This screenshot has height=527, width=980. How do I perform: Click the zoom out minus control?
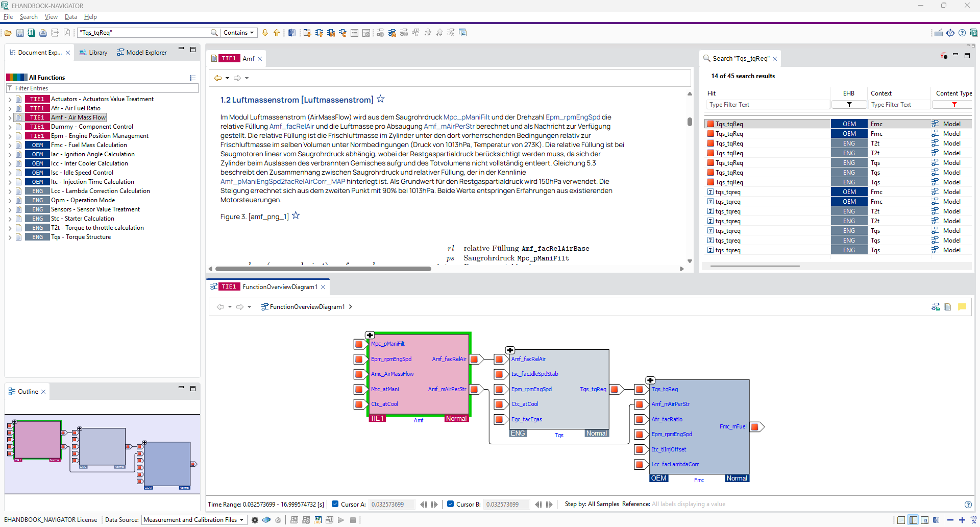click(950, 520)
